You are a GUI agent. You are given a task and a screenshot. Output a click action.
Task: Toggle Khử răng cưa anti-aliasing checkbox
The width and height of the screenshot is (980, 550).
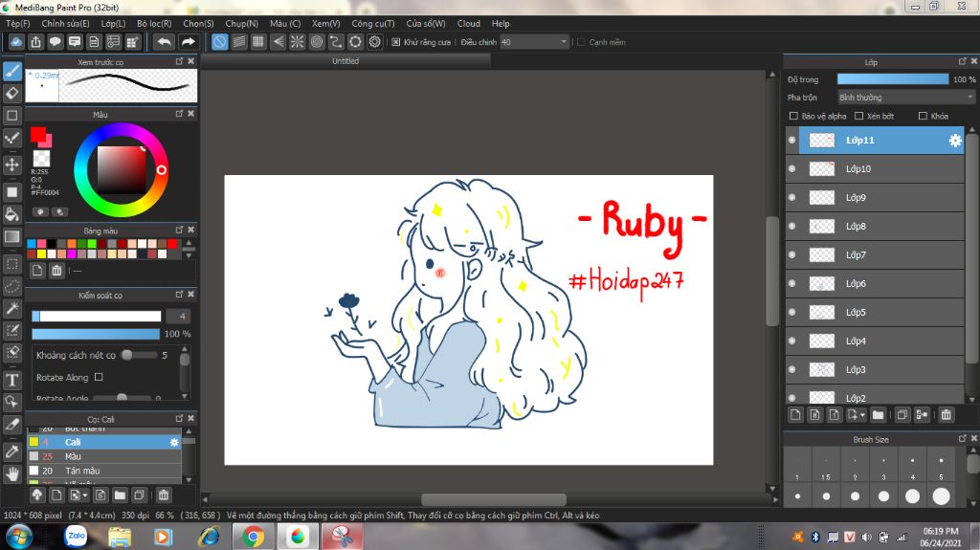pyautogui.click(x=396, y=42)
